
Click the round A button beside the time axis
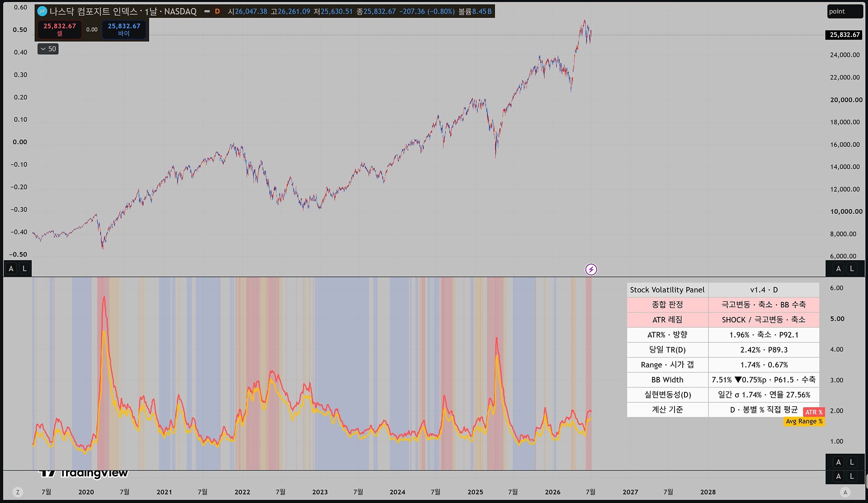click(x=845, y=492)
